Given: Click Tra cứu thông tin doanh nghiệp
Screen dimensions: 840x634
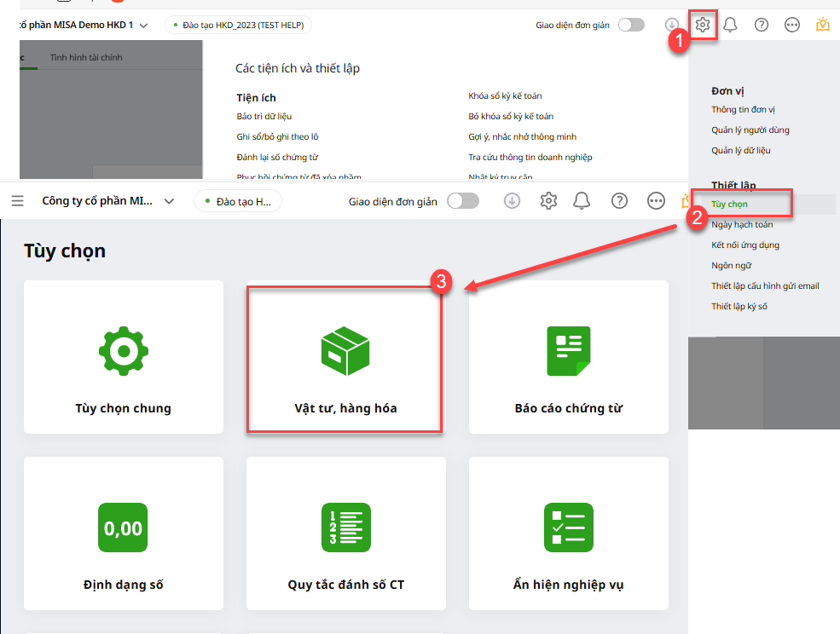Looking at the screenshot, I should pos(530,158).
